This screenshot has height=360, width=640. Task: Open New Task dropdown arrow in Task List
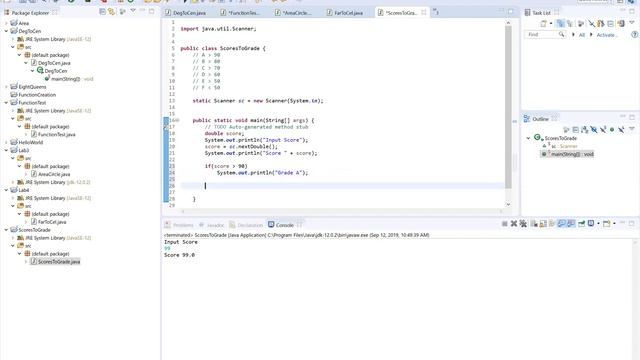click(x=551, y=24)
